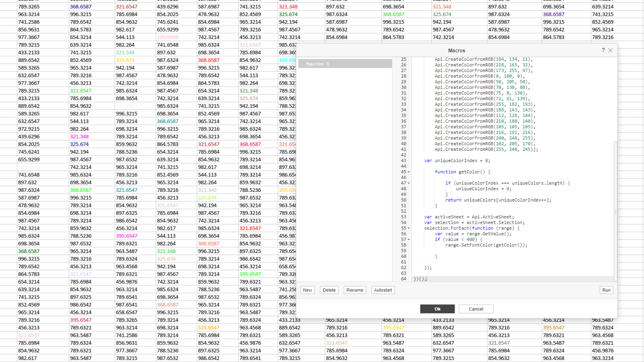Create a new macro with New
This screenshot has height=362, width=644.
[x=307, y=290]
